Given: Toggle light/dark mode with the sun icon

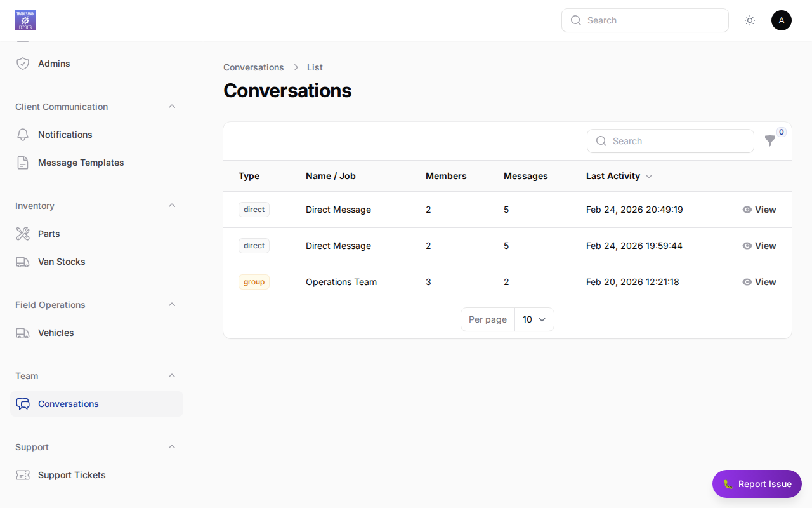Looking at the screenshot, I should pyautogui.click(x=750, y=20).
